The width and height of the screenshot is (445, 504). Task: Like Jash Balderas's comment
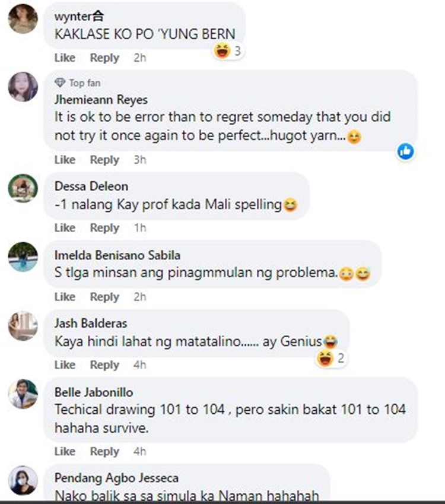point(65,365)
